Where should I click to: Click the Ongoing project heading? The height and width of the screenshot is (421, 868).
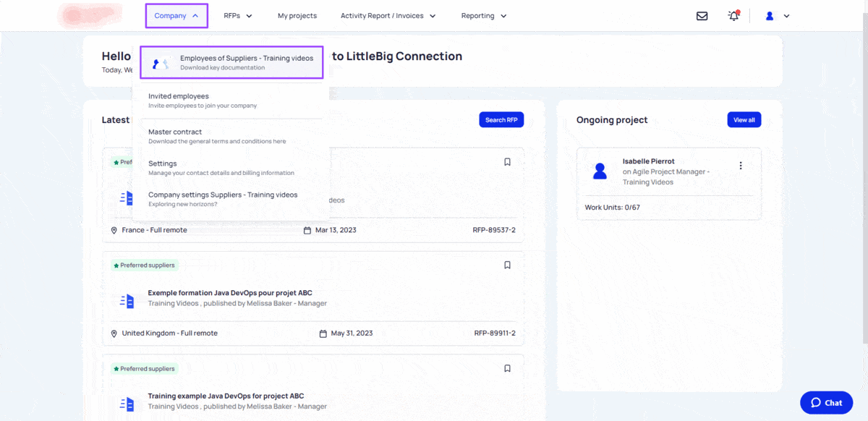pos(612,120)
